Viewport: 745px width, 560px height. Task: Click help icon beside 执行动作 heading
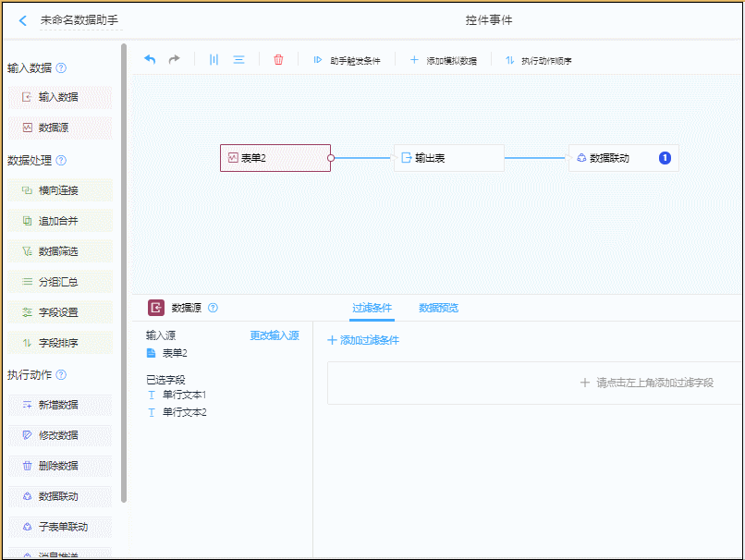61,375
